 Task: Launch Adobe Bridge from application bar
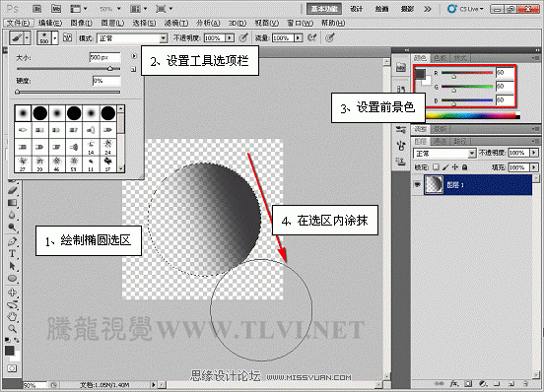tap(36, 9)
